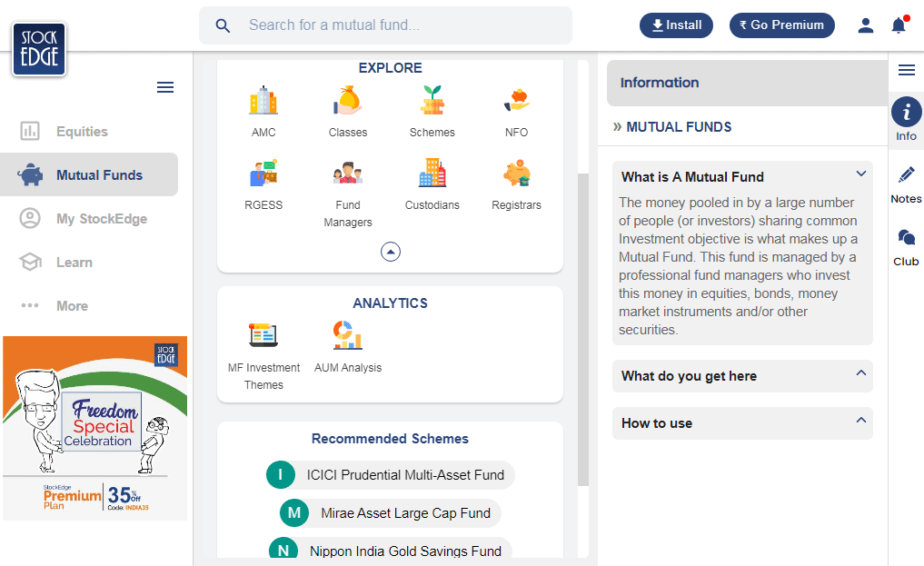This screenshot has width=924, height=566.
Task: Open More options in sidebar
Action: [x=89, y=305]
